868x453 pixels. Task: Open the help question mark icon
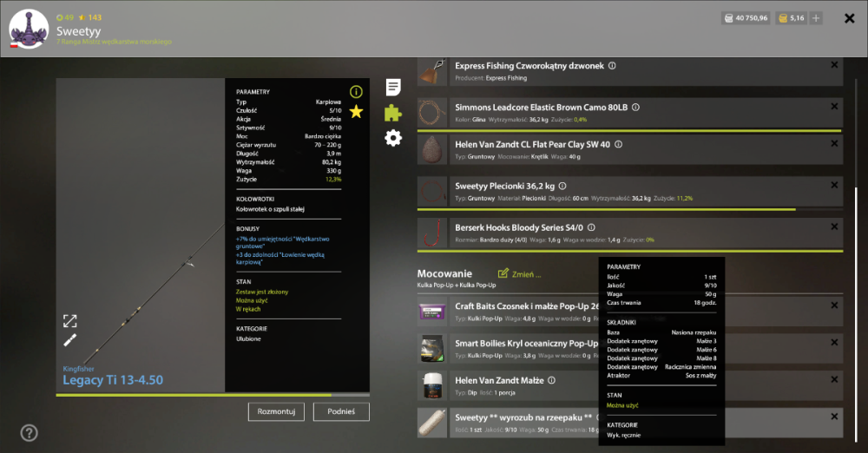29,432
